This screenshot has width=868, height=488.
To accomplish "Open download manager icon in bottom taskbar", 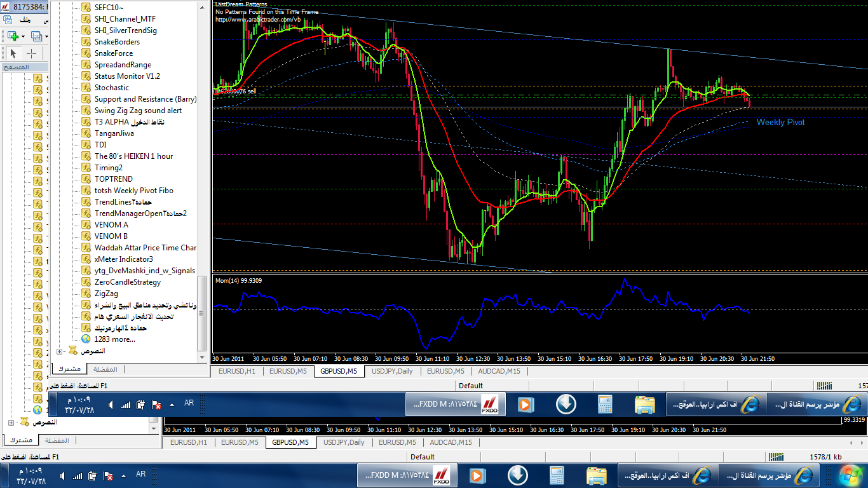I will (x=517, y=475).
